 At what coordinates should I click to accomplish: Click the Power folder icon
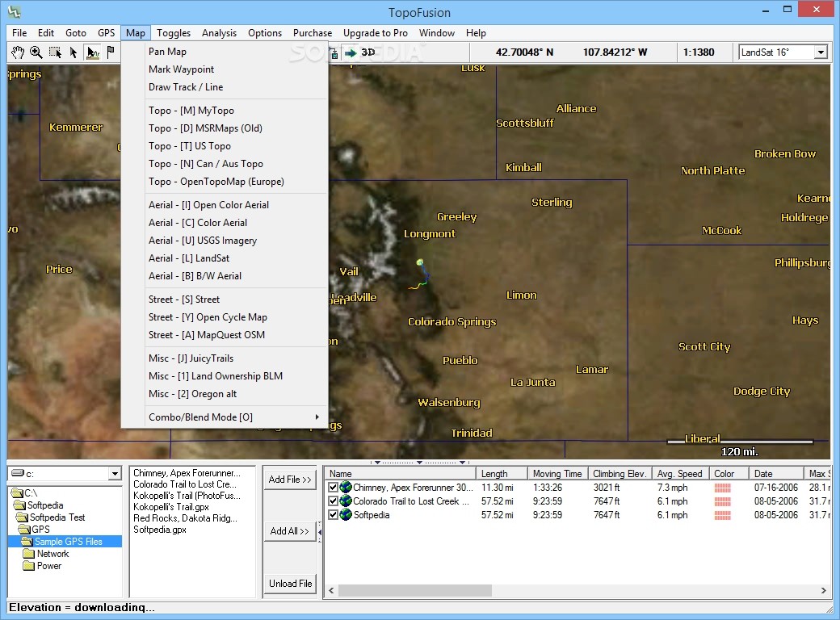tap(29, 566)
